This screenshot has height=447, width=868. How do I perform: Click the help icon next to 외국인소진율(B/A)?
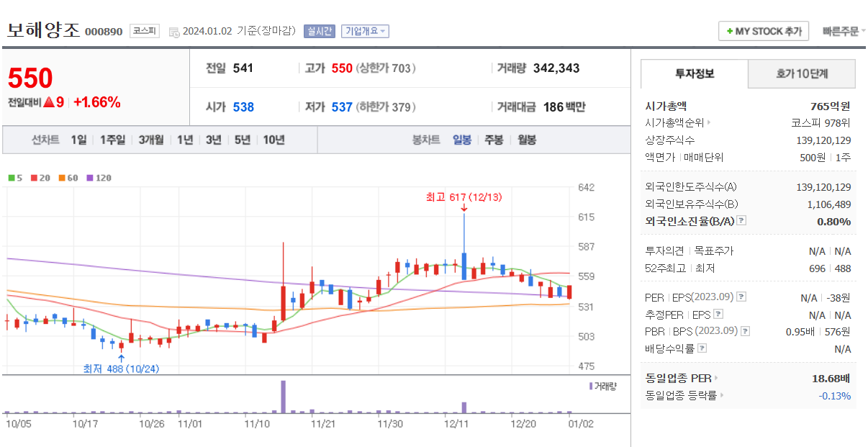[741, 221]
